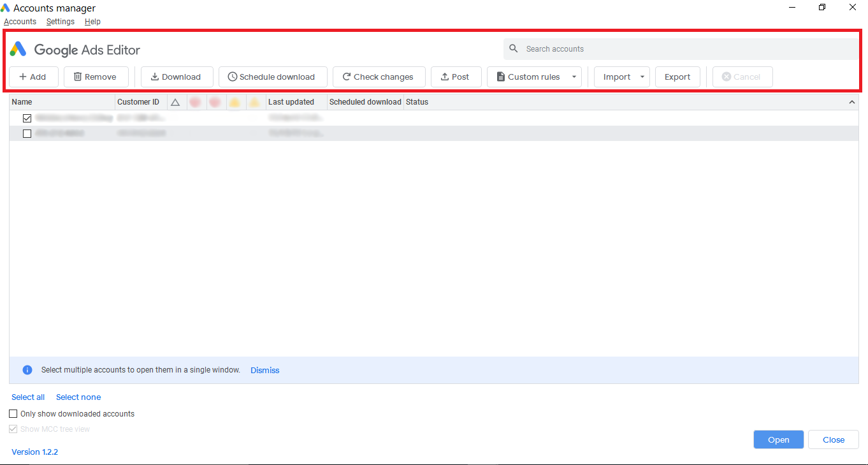Image resolution: width=868 pixels, height=465 pixels.
Task: Click the blue info icon in the notice bar
Action: pos(27,370)
